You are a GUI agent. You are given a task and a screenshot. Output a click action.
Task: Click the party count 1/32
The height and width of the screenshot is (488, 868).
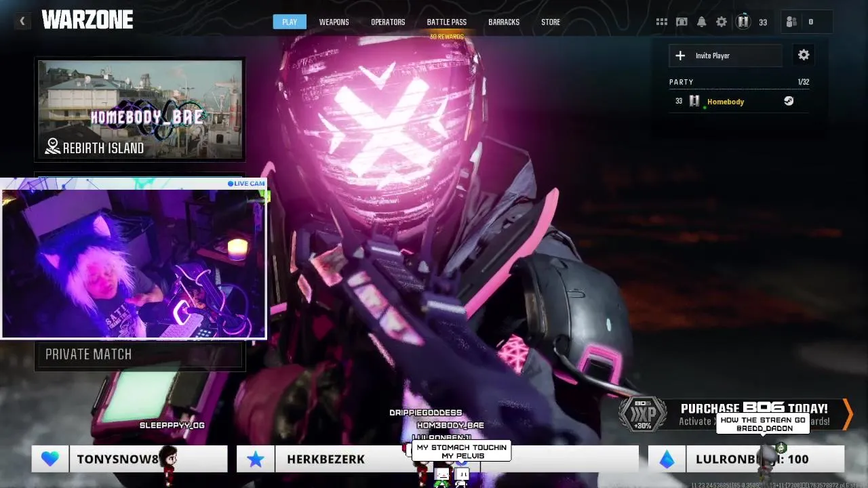click(x=804, y=82)
